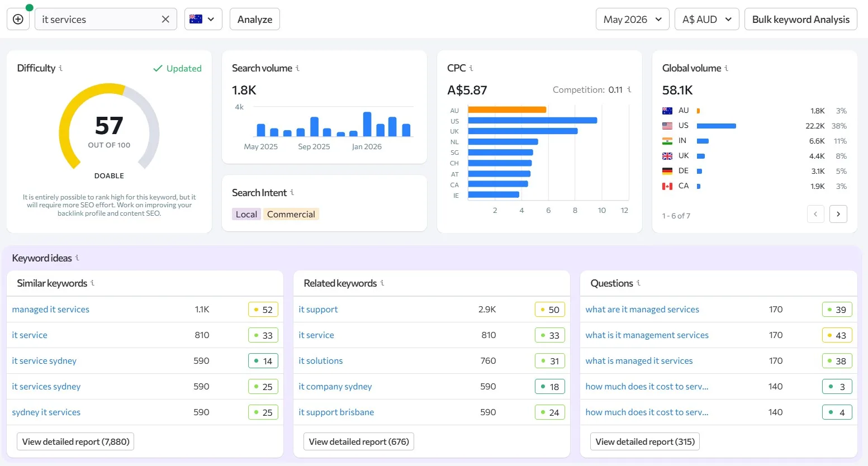Click the Similar keywords info icon

pyautogui.click(x=92, y=283)
